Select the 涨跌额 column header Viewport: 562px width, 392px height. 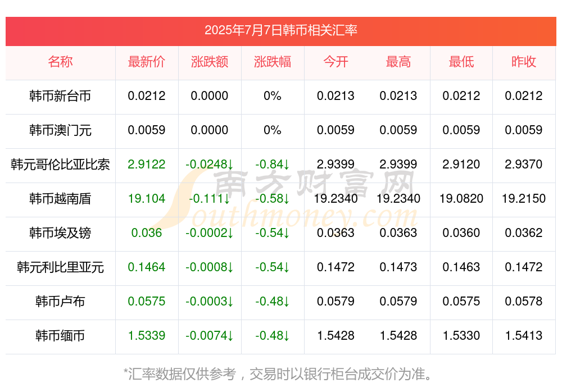(210, 62)
